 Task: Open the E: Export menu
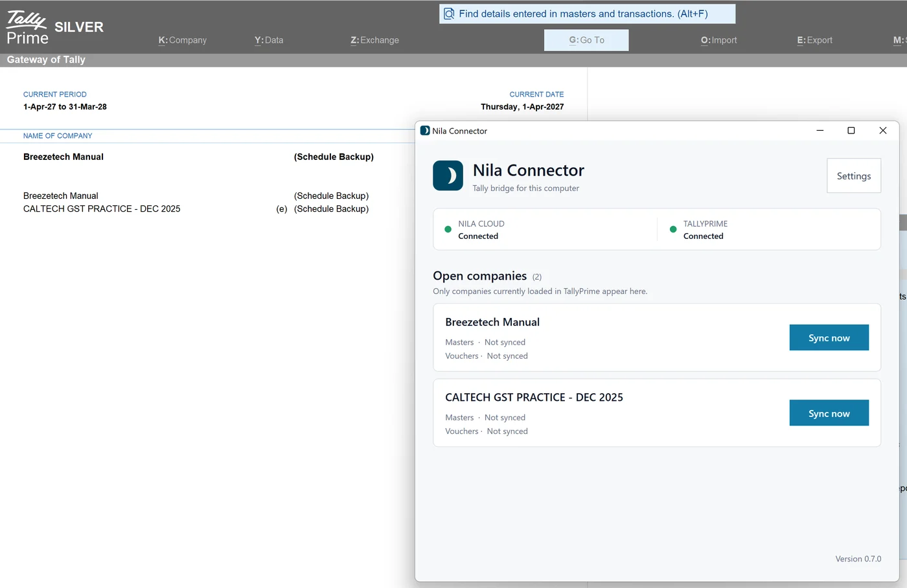pyautogui.click(x=814, y=40)
